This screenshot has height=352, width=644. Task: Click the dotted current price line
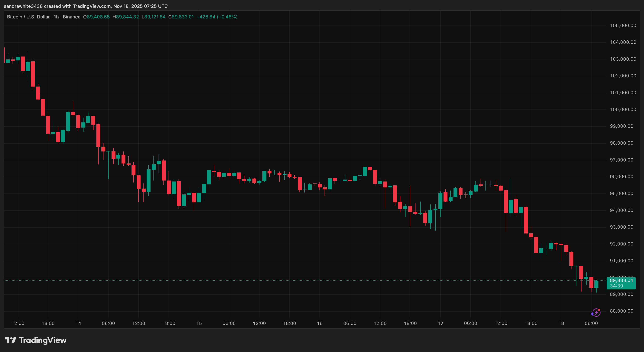(300, 281)
